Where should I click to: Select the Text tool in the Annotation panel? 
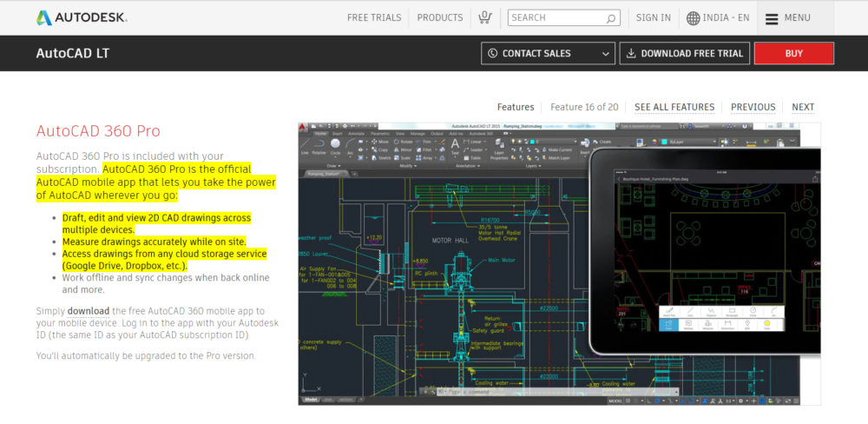click(455, 146)
